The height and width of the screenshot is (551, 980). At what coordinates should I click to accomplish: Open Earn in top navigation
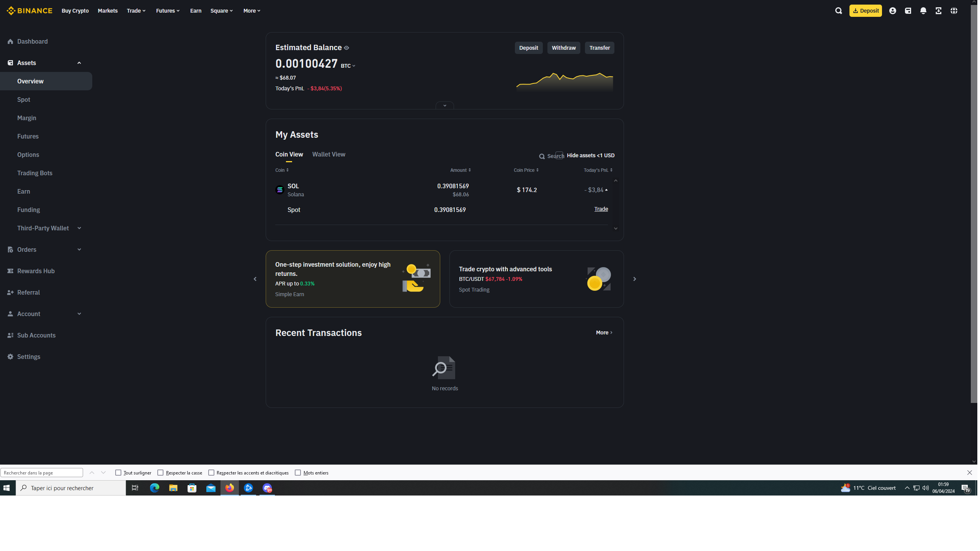click(x=196, y=11)
